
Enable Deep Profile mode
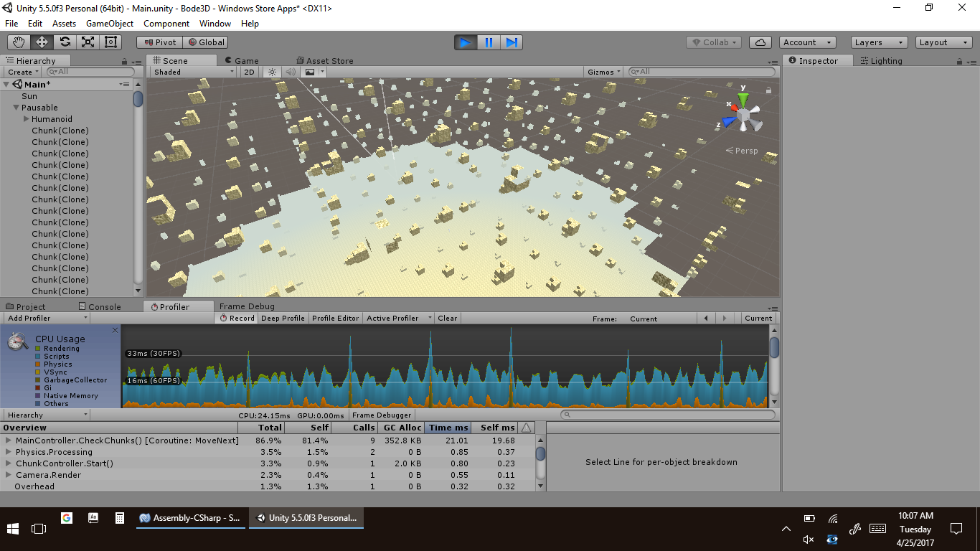tap(283, 318)
